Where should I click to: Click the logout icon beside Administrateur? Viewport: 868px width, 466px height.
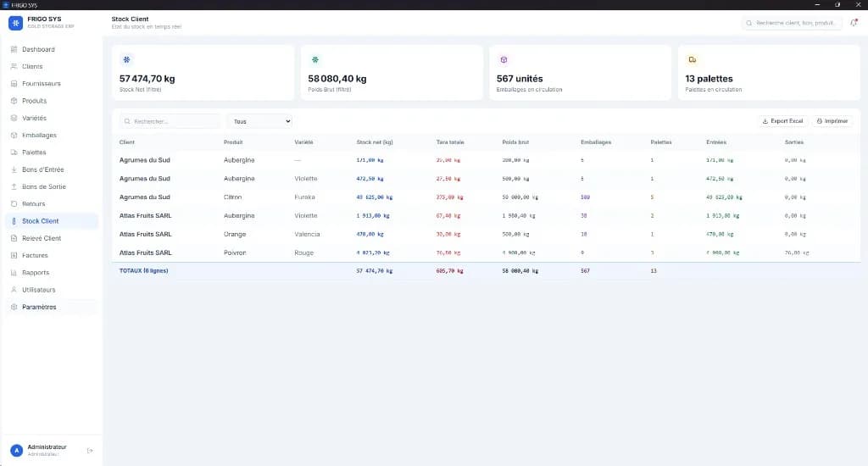click(90, 451)
